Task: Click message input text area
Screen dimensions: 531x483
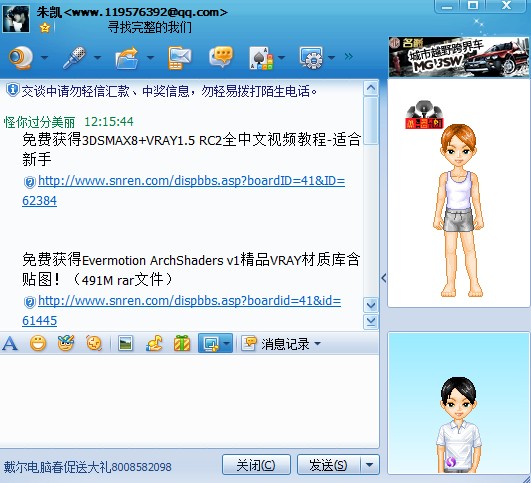Action: click(189, 401)
